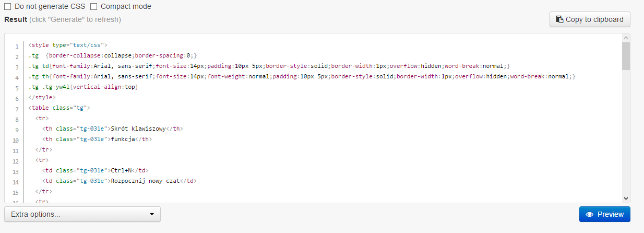
Task: Click the vertical scrollbar thumb of the code area
Action: pyautogui.click(x=626, y=56)
